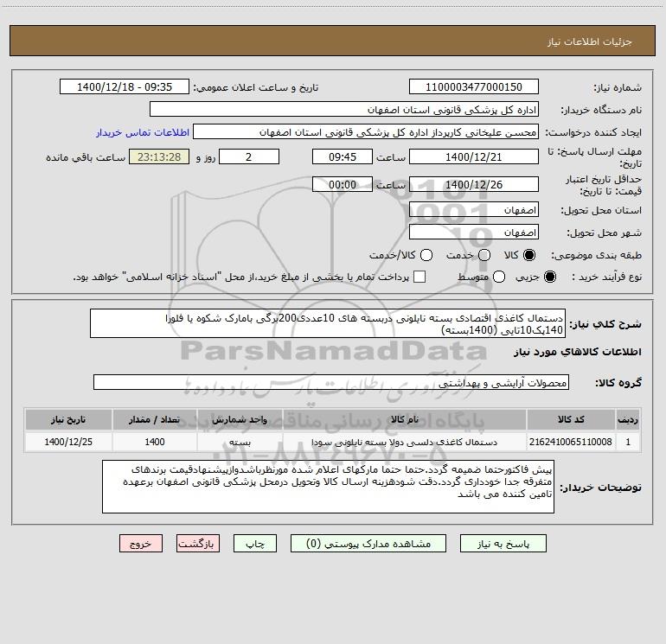Click the request creator field محسن علیخانی
Screen dimensions: 666x644
(366, 131)
